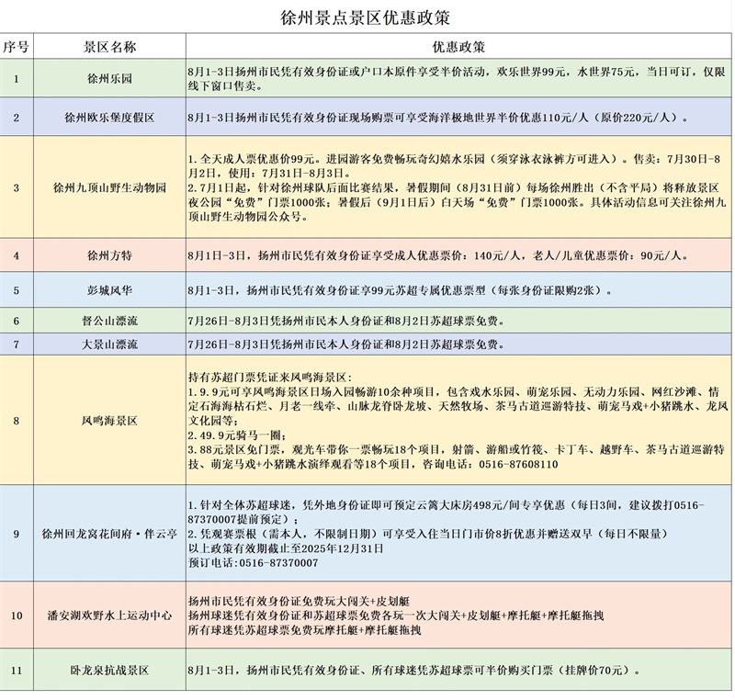Image resolution: width=735 pixels, height=700 pixels.
Task: Click the 督公山漂流 name cell
Action: pyautogui.click(x=109, y=321)
